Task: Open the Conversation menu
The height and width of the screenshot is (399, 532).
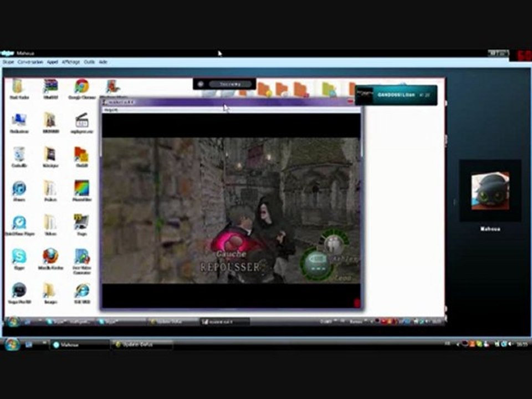Action: point(30,62)
